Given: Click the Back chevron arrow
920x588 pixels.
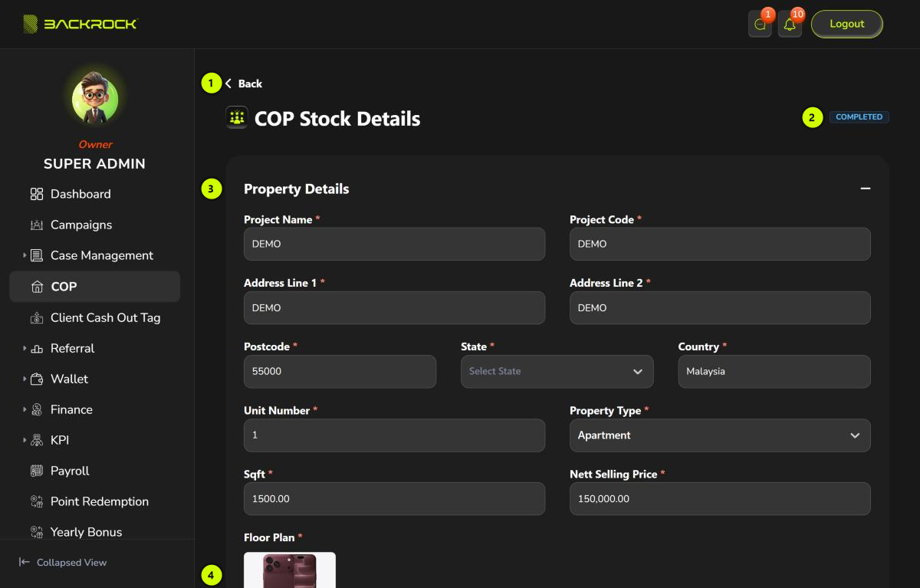Looking at the screenshot, I should point(228,84).
